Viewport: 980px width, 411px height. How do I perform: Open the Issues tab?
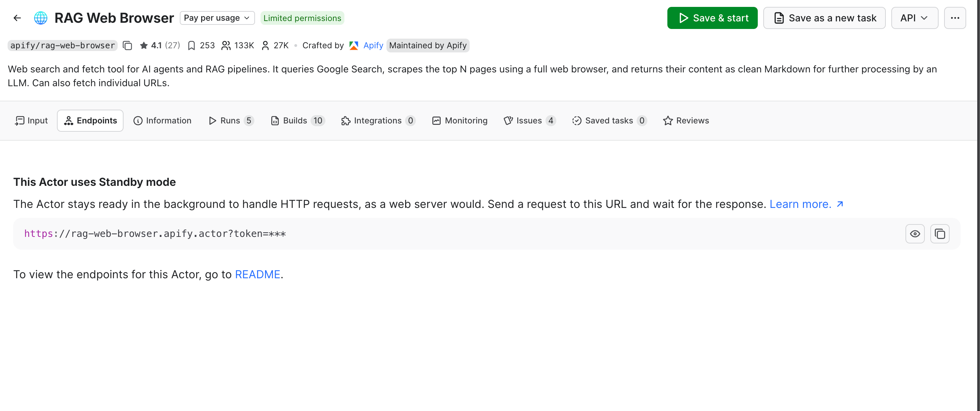click(x=530, y=121)
